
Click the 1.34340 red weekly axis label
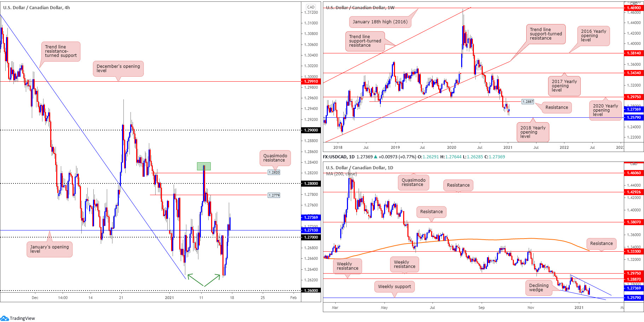coord(633,73)
